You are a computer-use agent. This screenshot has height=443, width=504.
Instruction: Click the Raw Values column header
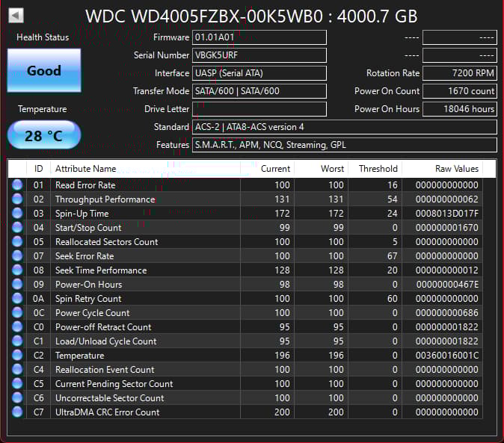coord(442,169)
